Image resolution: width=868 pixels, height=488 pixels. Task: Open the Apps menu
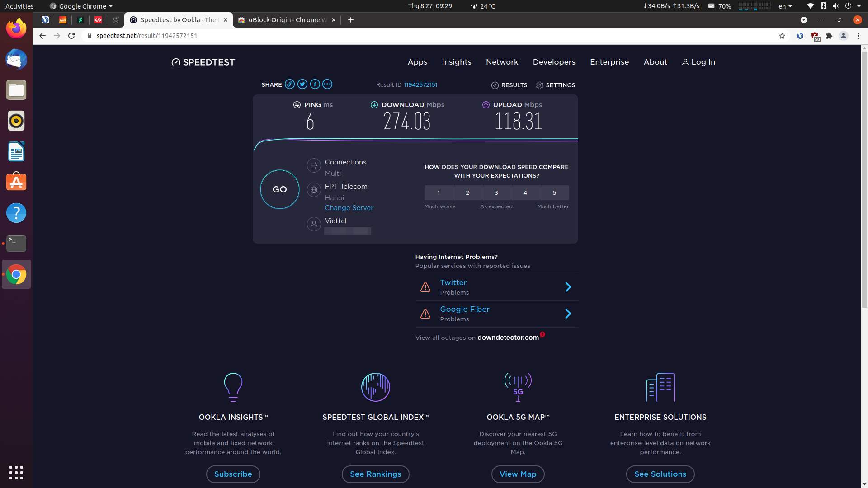(x=417, y=62)
